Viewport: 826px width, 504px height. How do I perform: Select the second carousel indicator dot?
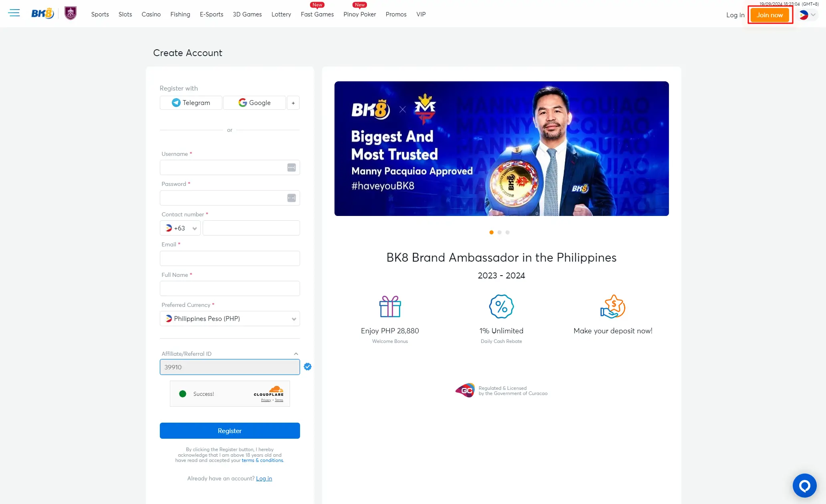coord(500,232)
